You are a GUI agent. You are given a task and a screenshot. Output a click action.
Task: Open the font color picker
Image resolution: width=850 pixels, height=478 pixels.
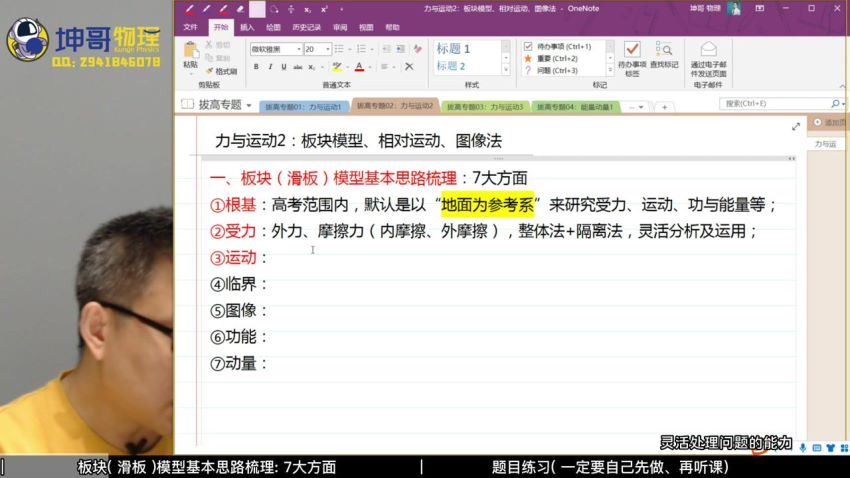tap(372, 67)
